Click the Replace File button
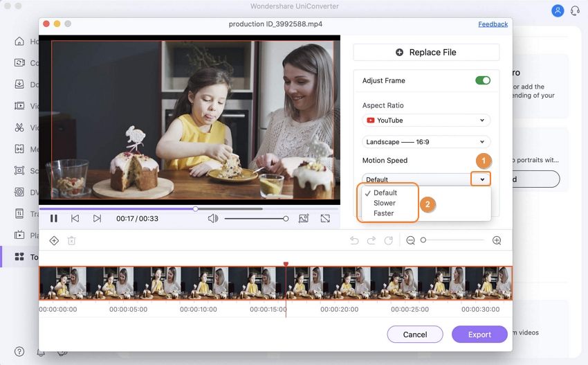The image size is (588, 365). [426, 52]
